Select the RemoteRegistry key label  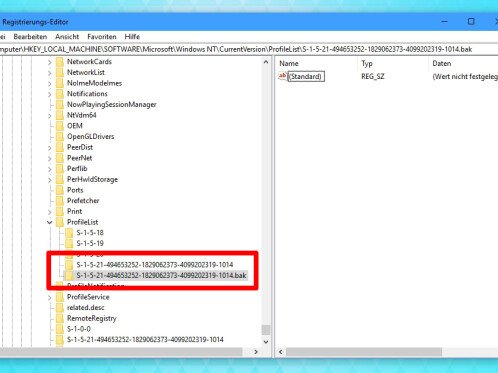coord(92,318)
